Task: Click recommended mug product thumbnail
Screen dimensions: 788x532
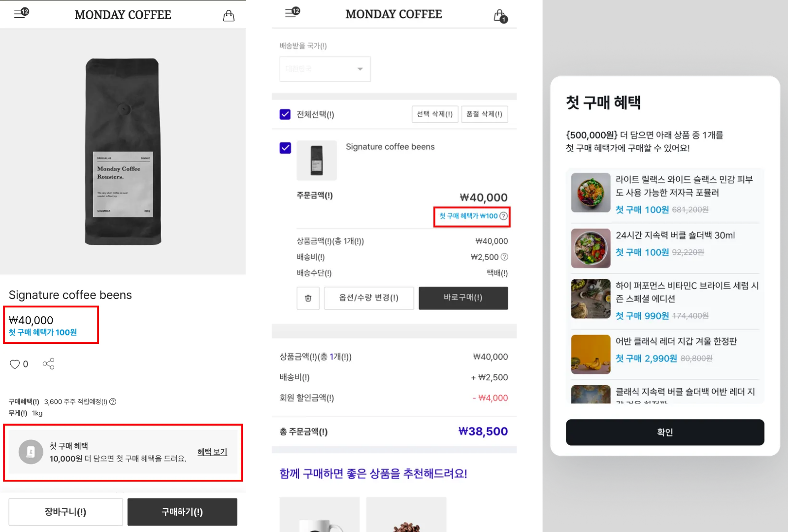Action: 320,514
